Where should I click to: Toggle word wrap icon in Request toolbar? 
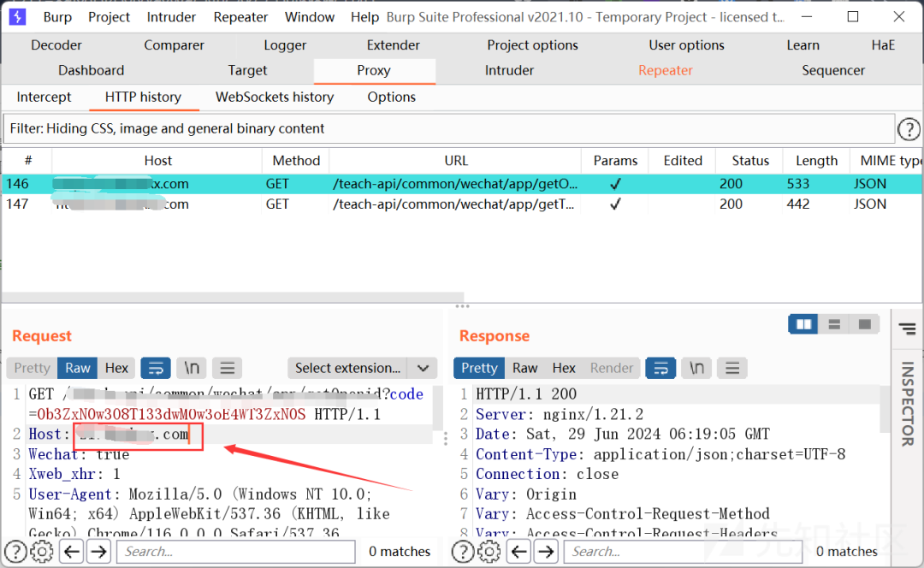[156, 368]
